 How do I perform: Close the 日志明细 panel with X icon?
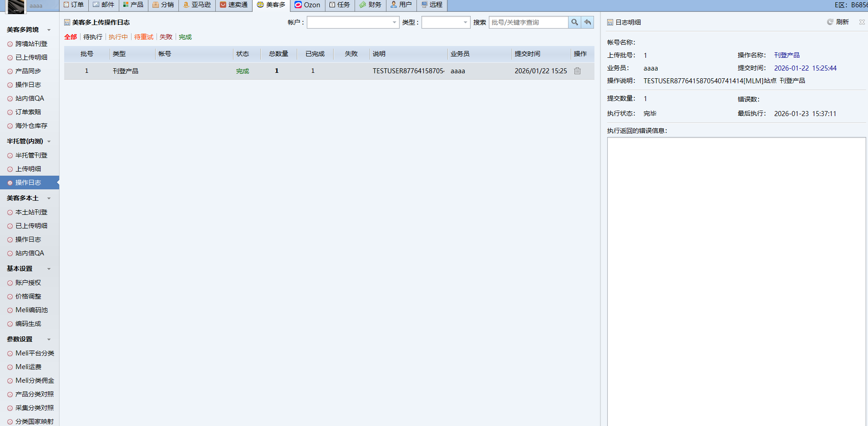tap(862, 22)
